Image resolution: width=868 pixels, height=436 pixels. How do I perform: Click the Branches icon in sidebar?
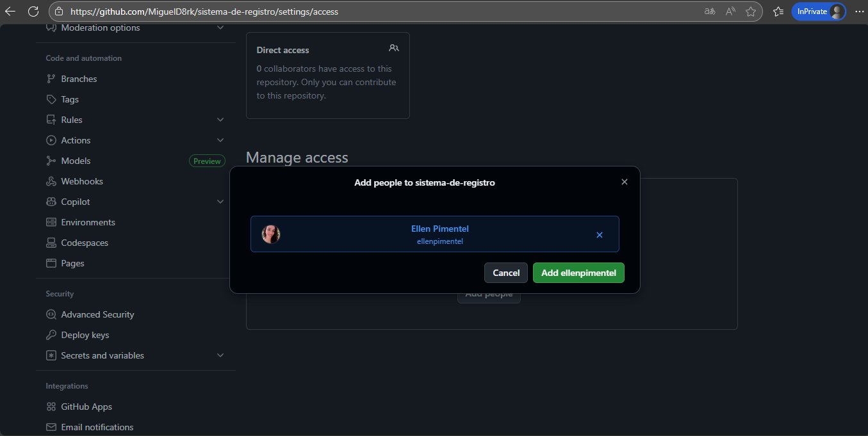coord(51,79)
